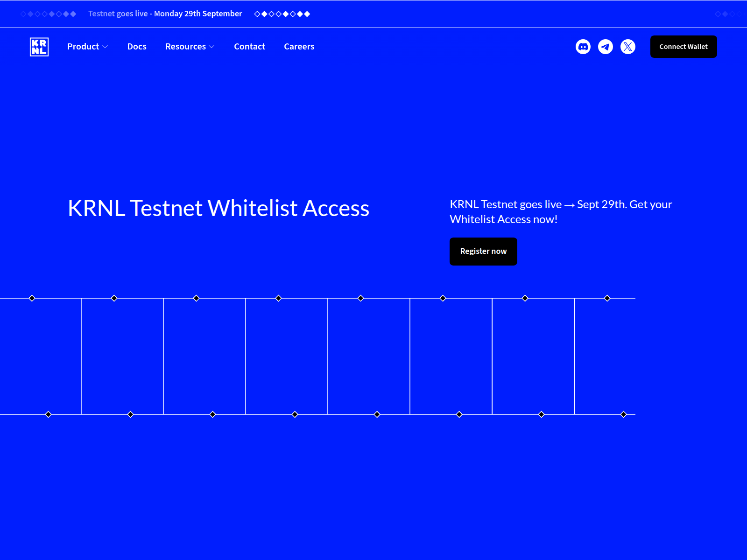Navigate to the Contact page
Viewport: 747px width, 560px height.
pos(249,47)
